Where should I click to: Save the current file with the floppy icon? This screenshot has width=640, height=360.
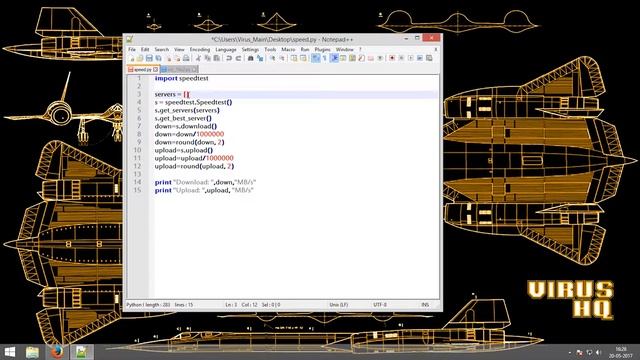[149, 58]
